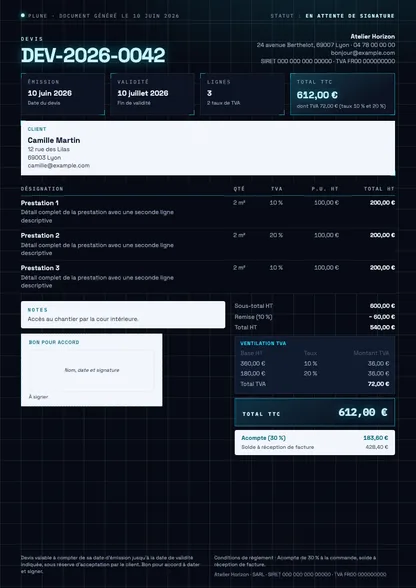Select the EN ATTENTE DE SIGNATURE status

coord(350,16)
